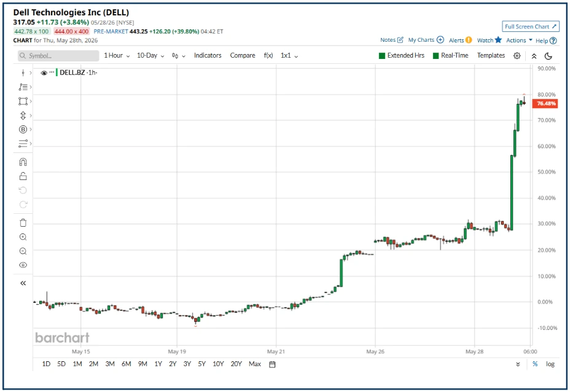Collapse the toolbar with double chevron up
The image size is (570, 392).
534,56
